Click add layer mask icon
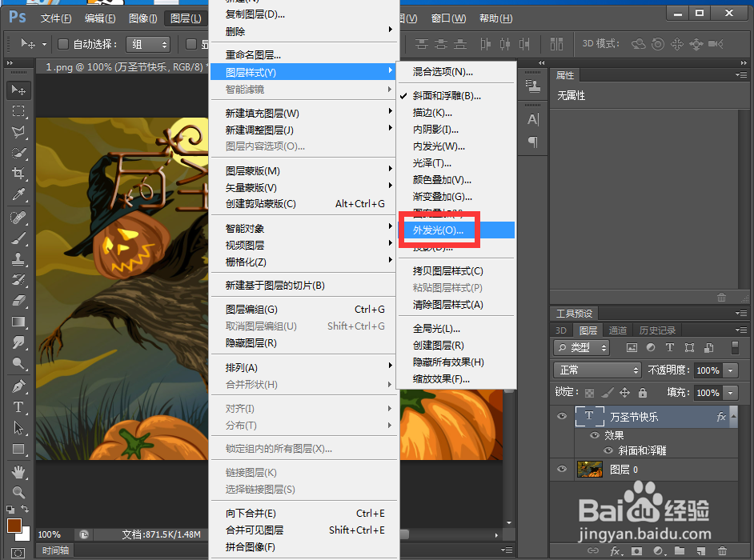 click(636, 551)
